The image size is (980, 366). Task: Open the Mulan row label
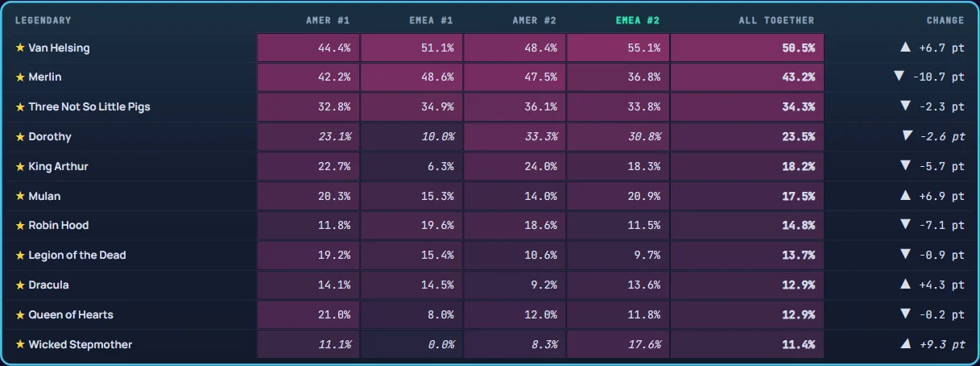pos(44,196)
